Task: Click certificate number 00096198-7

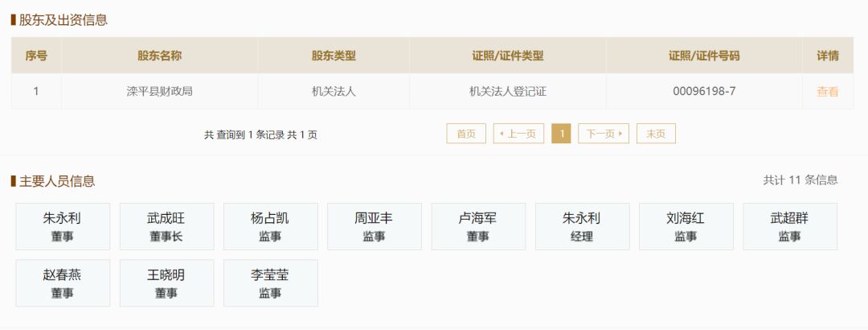Action: pyautogui.click(x=704, y=92)
